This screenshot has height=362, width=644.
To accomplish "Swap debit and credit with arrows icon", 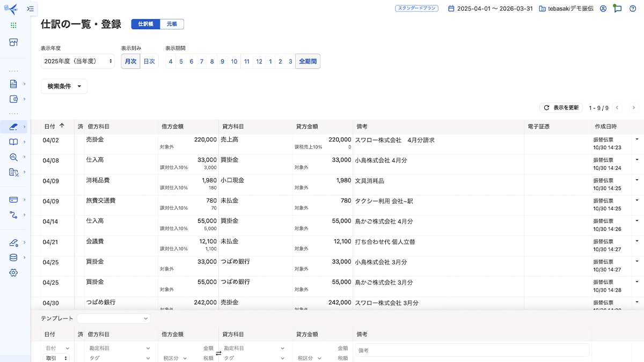I will pos(218,353).
